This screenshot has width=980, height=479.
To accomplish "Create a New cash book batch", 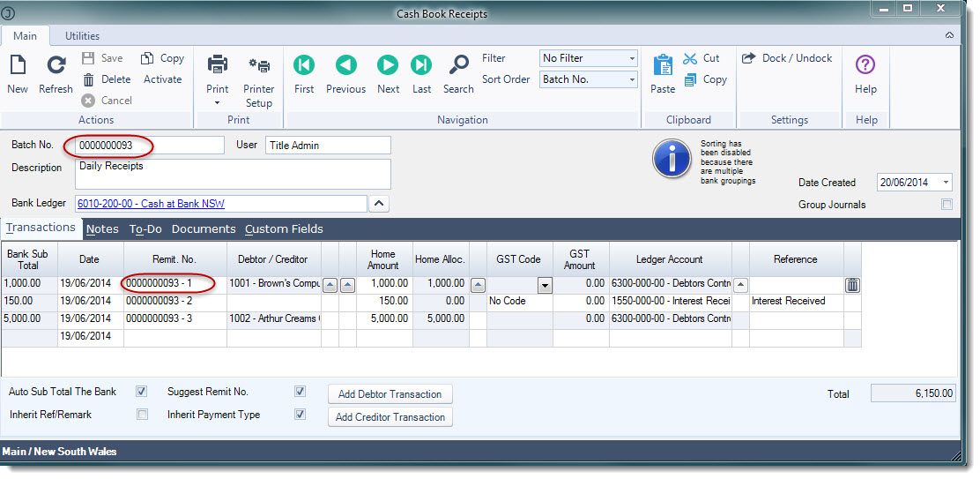I will [18, 74].
